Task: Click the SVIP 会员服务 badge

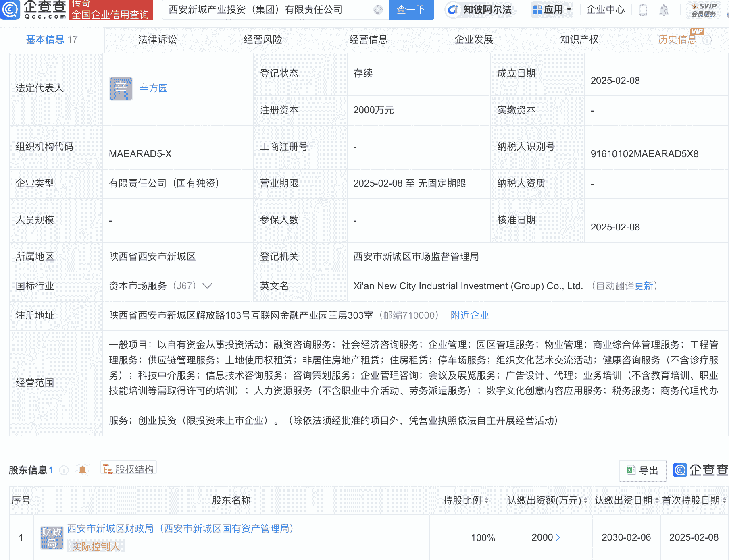Action: point(704,10)
